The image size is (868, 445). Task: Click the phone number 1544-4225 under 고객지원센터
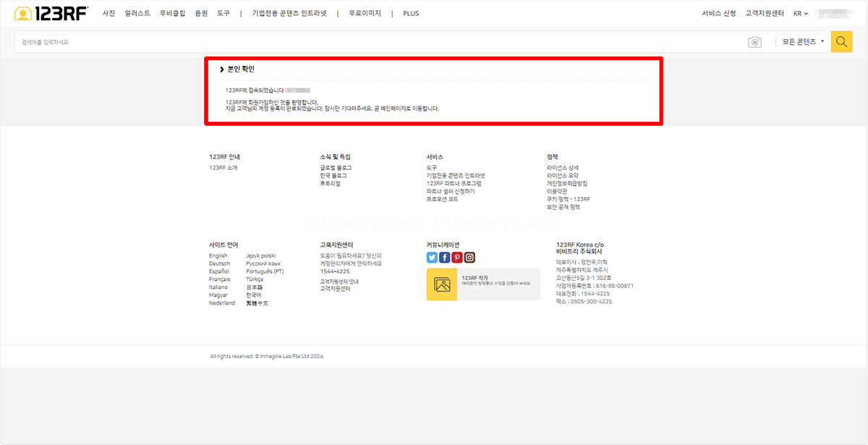[335, 271]
